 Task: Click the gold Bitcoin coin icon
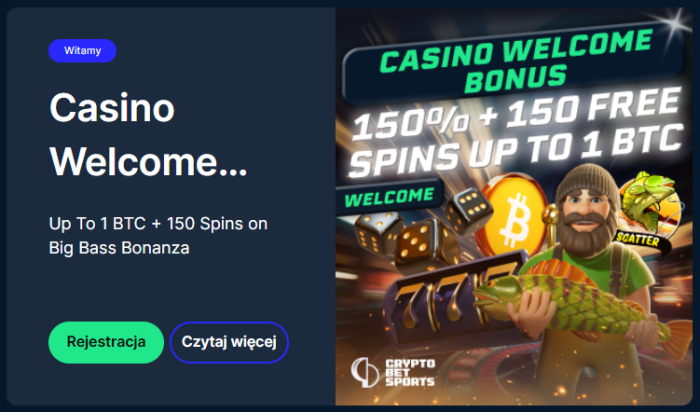(x=513, y=216)
